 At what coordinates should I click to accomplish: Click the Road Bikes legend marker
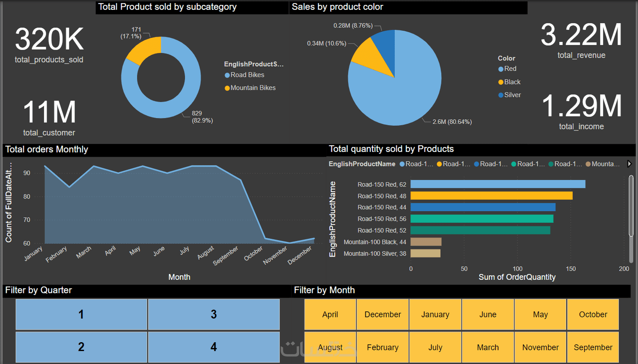[x=227, y=75]
